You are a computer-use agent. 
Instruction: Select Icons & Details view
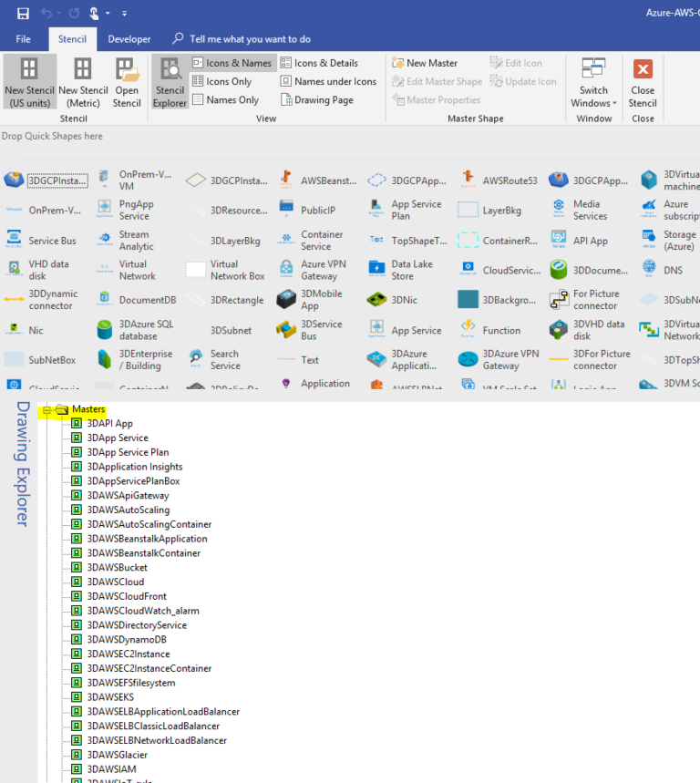[x=320, y=63]
